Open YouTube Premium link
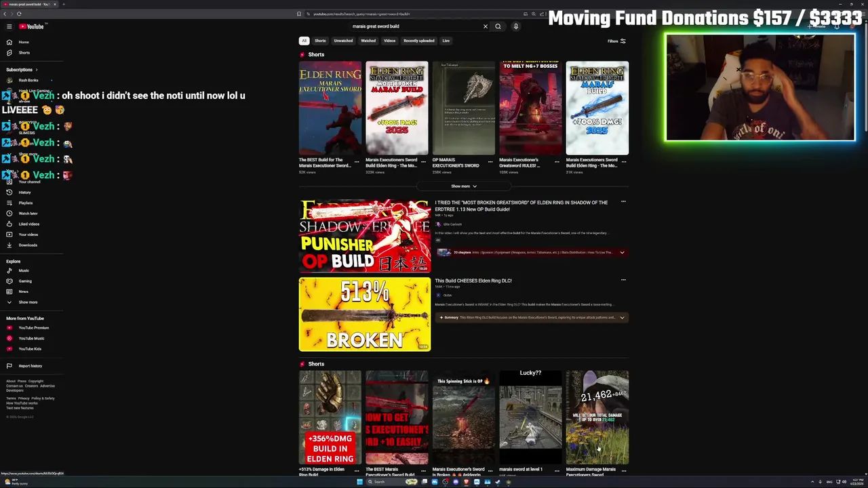This screenshot has width=868, height=488. point(33,328)
